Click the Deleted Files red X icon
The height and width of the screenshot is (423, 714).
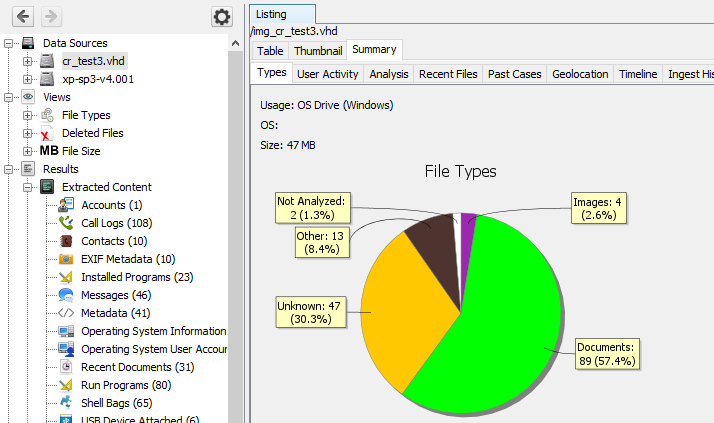(x=46, y=133)
